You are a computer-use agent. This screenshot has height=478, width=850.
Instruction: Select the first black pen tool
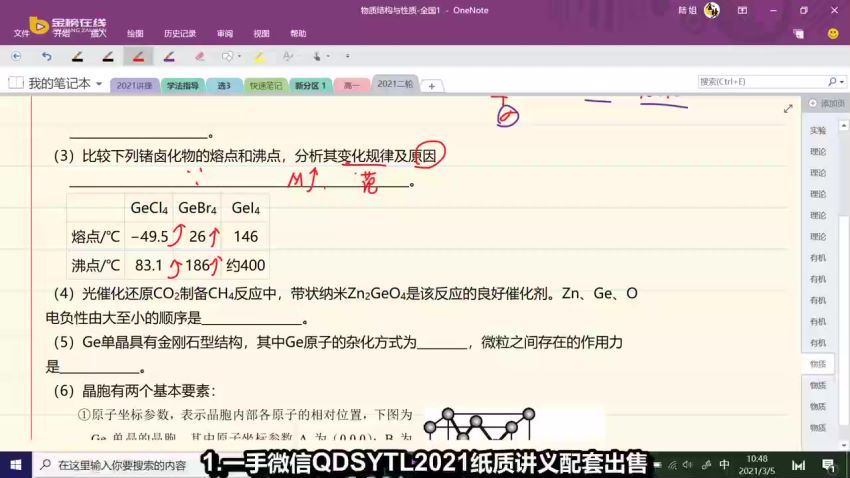(x=78, y=56)
